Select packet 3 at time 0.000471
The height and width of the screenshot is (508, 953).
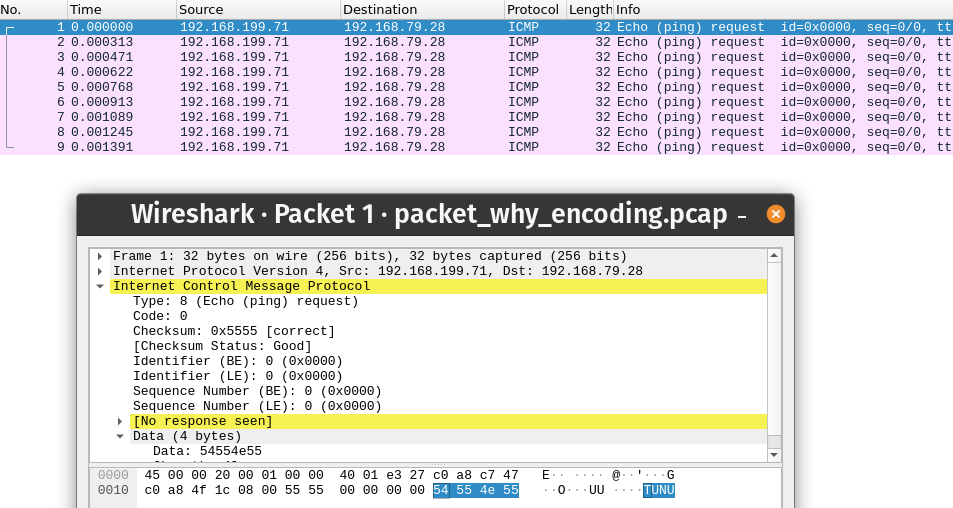pos(476,57)
